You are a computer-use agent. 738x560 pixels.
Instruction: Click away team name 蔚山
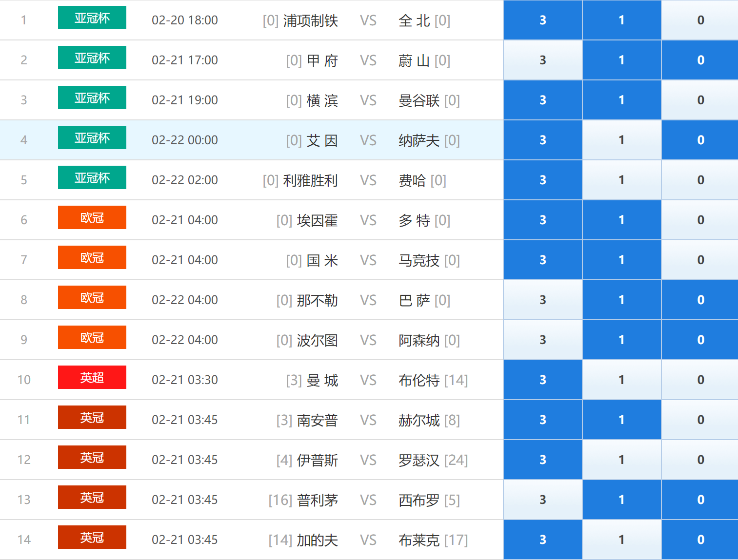[x=414, y=60]
